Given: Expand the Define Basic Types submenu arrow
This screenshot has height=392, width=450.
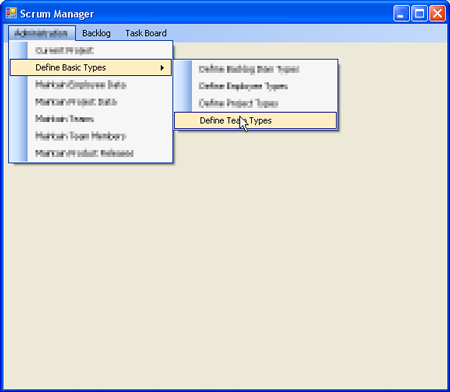Looking at the screenshot, I should 162,68.
